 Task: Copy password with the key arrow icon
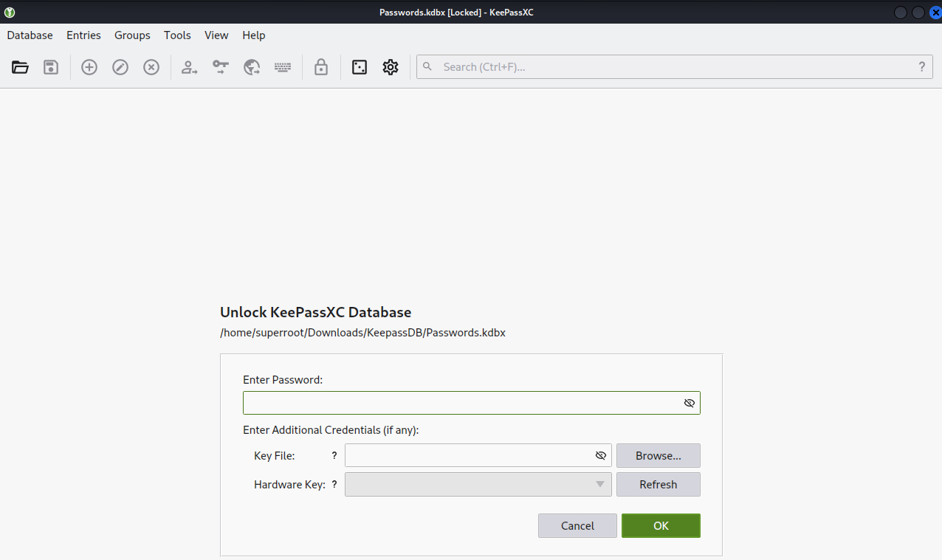click(x=221, y=67)
